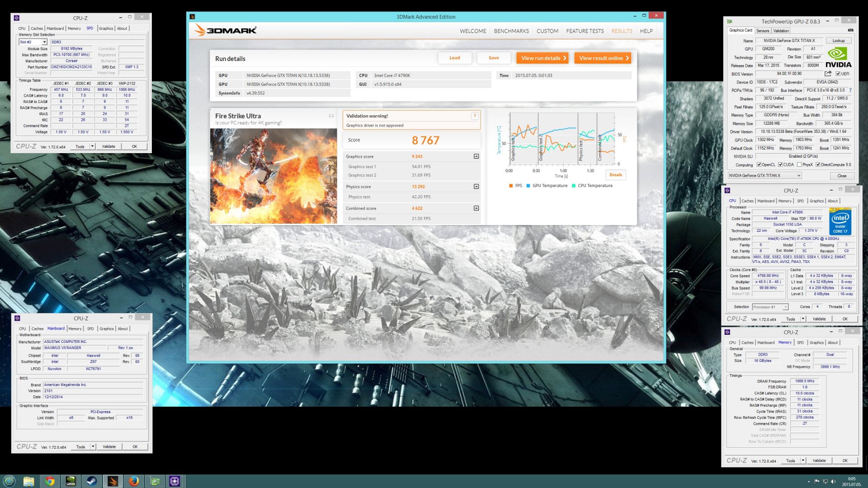Click the Close button in GPU-Z
868x488 pixels.
[x=842, y=176]
